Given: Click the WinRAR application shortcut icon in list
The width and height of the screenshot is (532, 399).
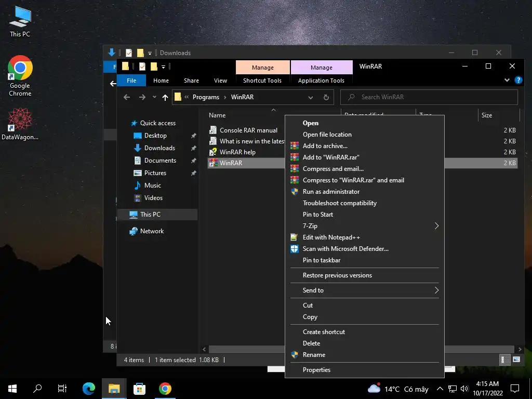Looking at the screenshot, I should click(x=213, y=163).
